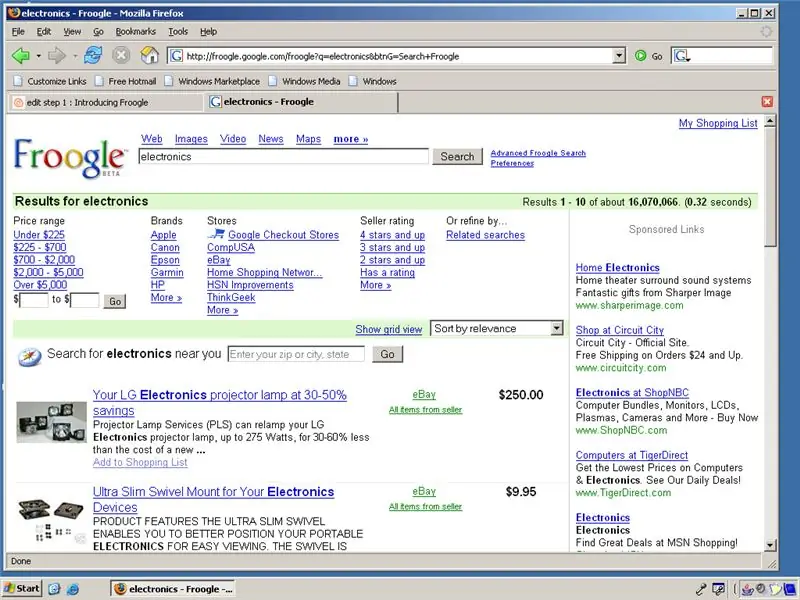Screen dimensions: 800x600
Task: Click the Forward arrow toolbar button
Action: point(57,56)
